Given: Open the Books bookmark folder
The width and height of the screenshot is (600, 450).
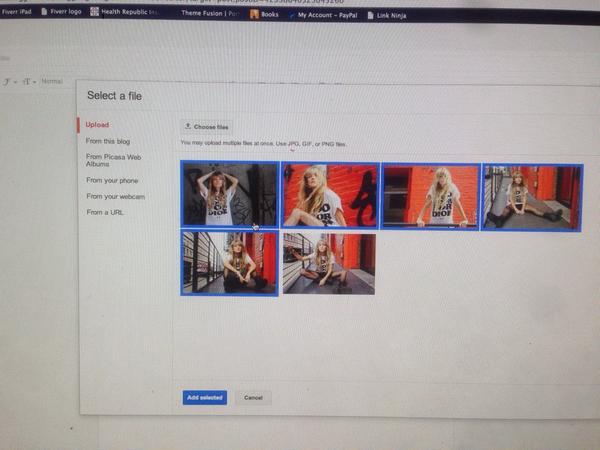Looking at the screenshot, I should (x=264, y=14).
